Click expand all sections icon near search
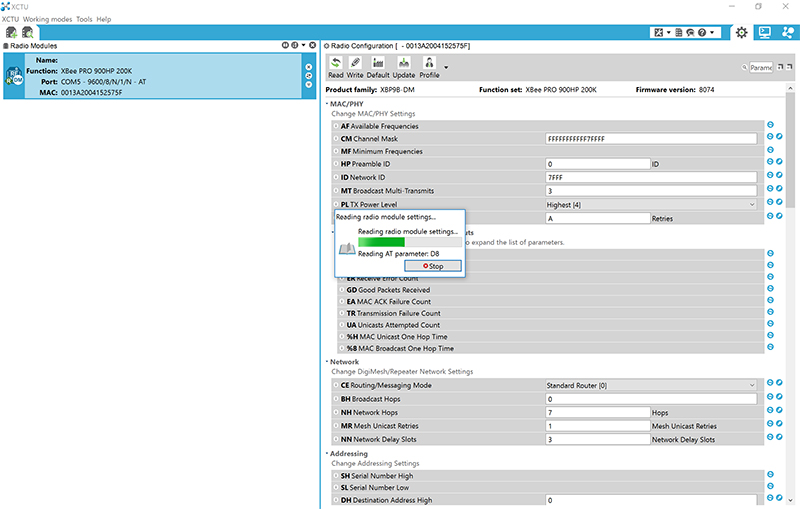This screenshot has width=800, height=509. coord(780,67)
